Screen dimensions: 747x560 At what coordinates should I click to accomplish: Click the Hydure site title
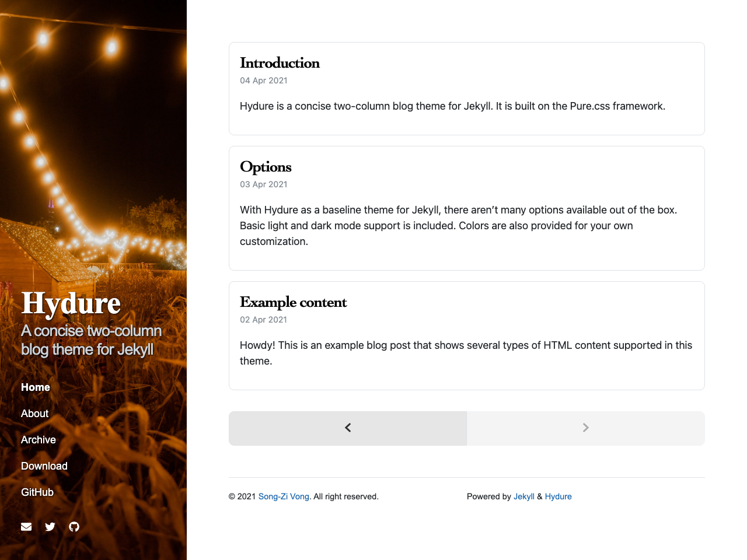pos(71,304)
